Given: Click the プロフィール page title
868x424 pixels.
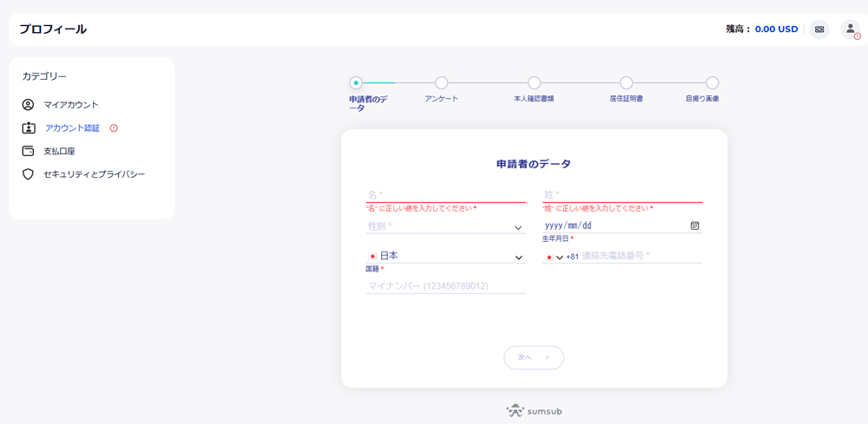Looking at the screenshot, I should click(53, 29).
